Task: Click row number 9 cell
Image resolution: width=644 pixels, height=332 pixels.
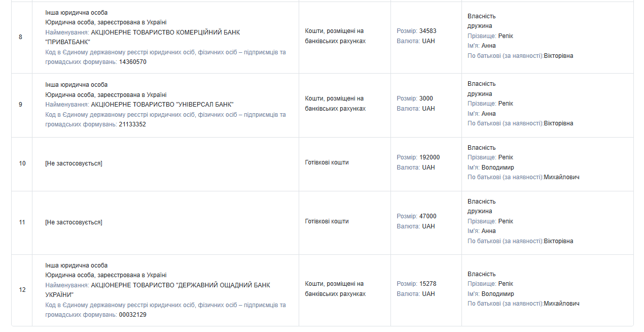Action: tap(20, 105)
